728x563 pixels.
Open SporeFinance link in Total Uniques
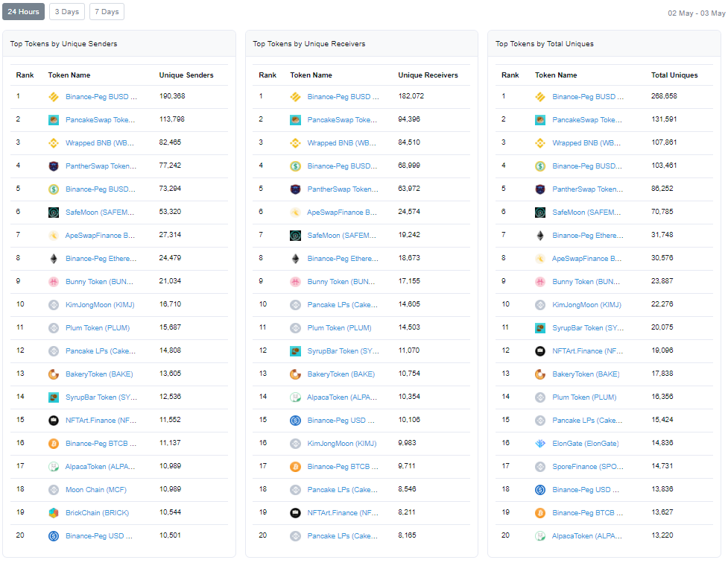pos(588,466)
